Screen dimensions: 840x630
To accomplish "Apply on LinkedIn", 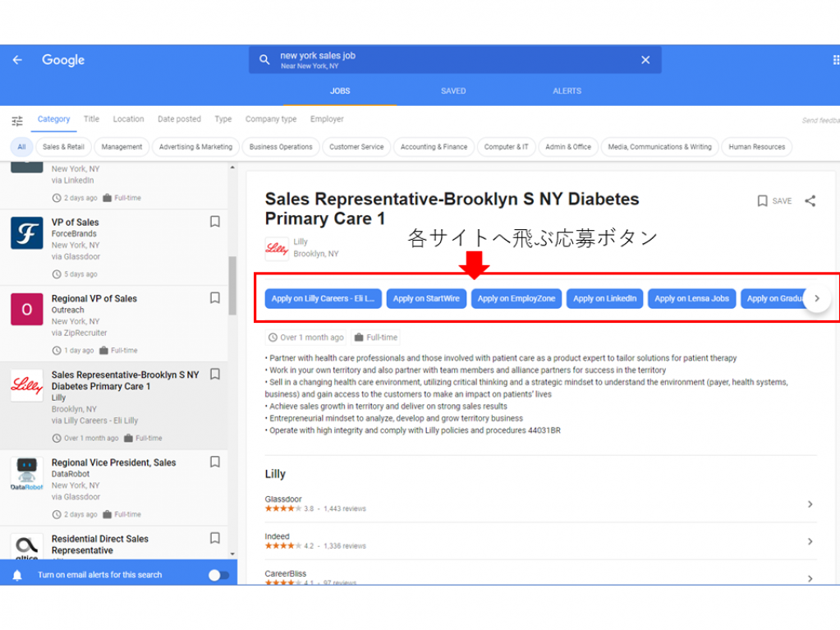I will click(605, 298).
